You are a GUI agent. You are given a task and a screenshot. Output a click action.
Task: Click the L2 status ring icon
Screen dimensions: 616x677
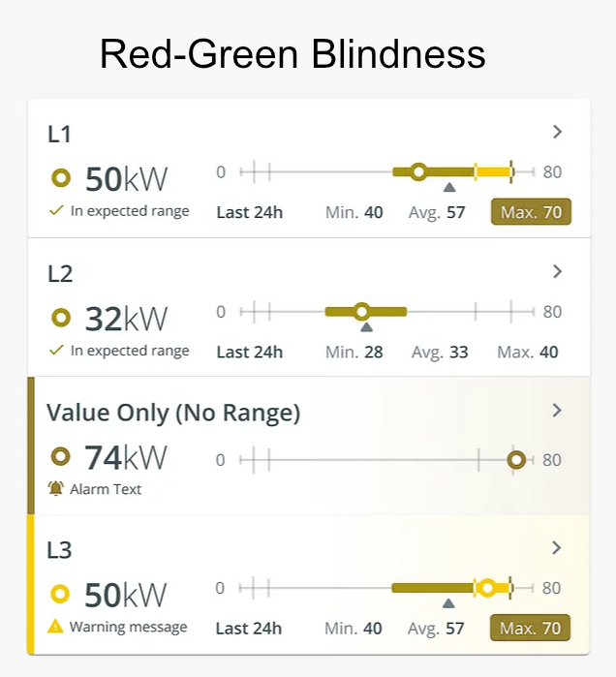[61, 318]
